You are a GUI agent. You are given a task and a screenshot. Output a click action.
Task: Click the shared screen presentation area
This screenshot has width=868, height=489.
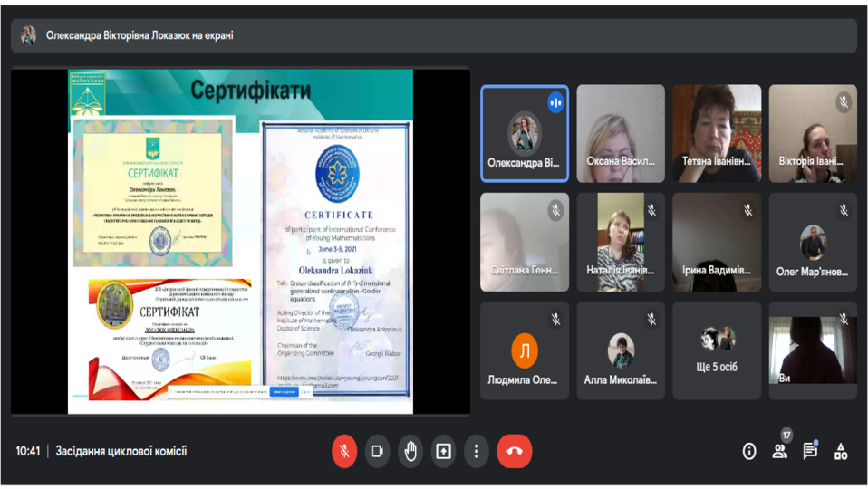click(240, 241)
